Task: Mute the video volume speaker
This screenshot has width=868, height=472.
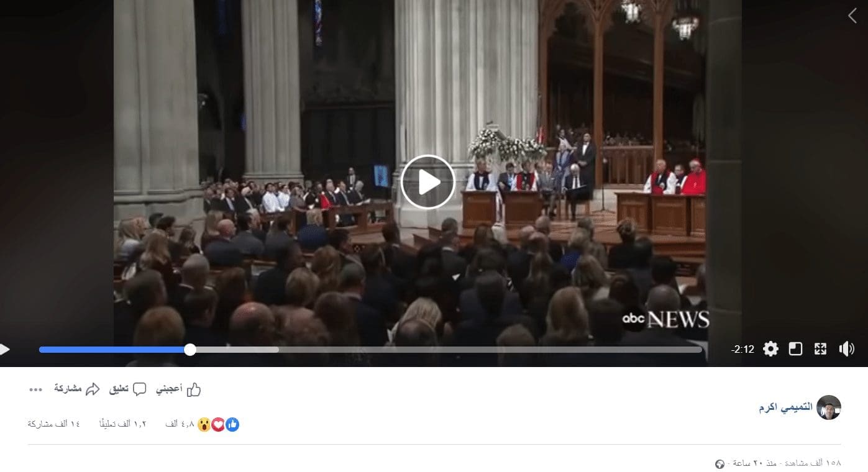Action: 846,349
